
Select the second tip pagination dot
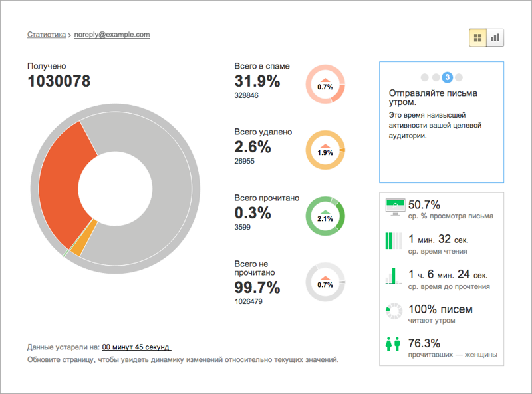click(436, 77)
